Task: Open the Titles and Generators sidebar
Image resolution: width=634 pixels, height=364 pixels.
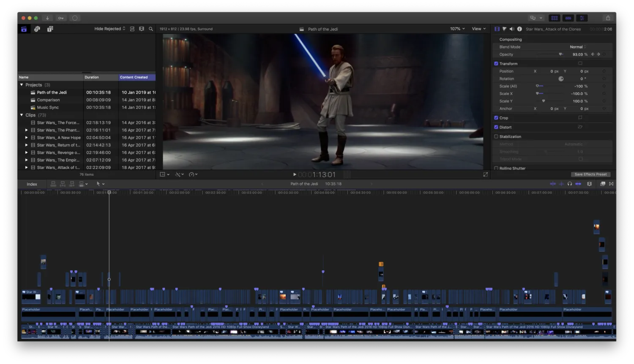Action: pos(50,29)
